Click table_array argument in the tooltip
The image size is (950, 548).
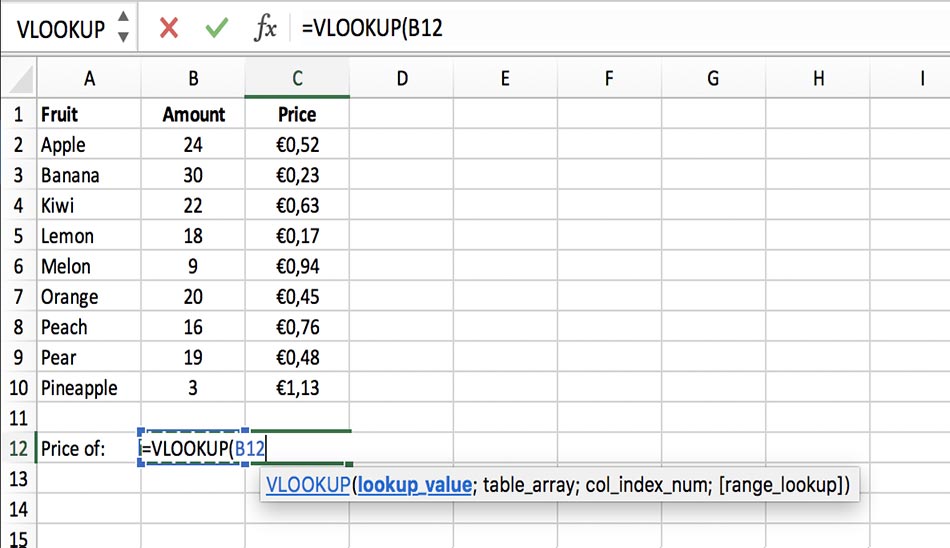point(529,484)
